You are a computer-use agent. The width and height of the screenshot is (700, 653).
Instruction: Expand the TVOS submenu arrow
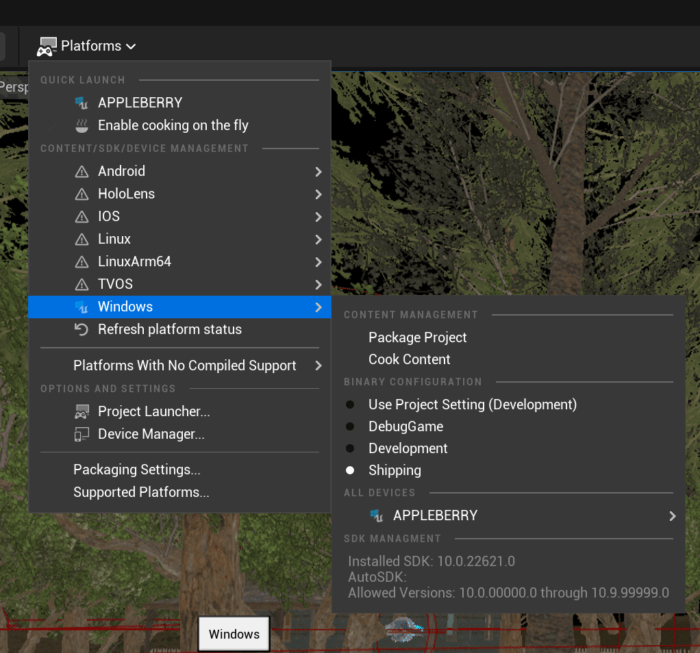(318, 285)
